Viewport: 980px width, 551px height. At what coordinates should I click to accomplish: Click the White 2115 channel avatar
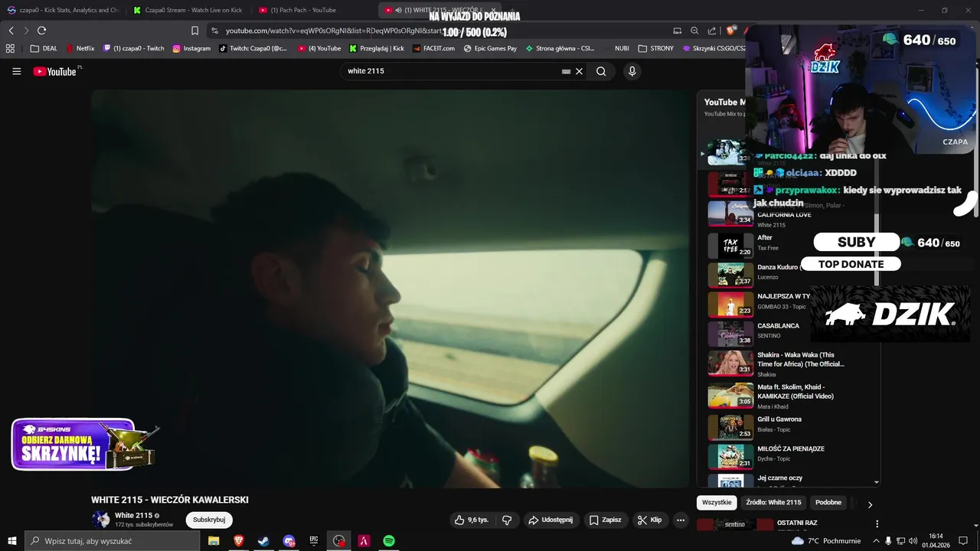pos(100,520)
